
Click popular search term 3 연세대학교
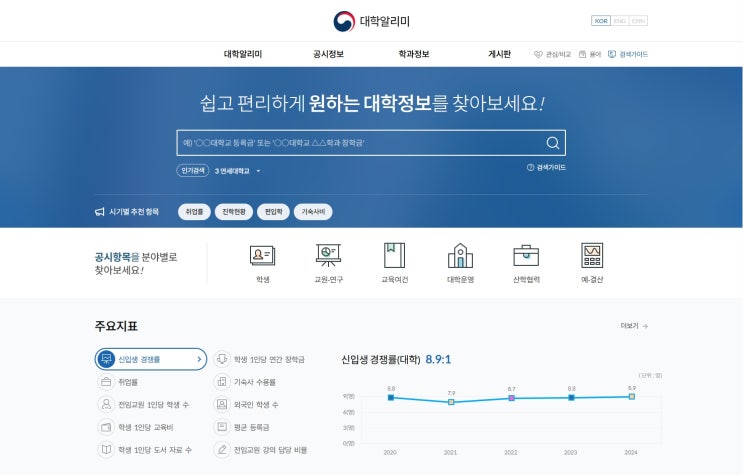[232, 171]
